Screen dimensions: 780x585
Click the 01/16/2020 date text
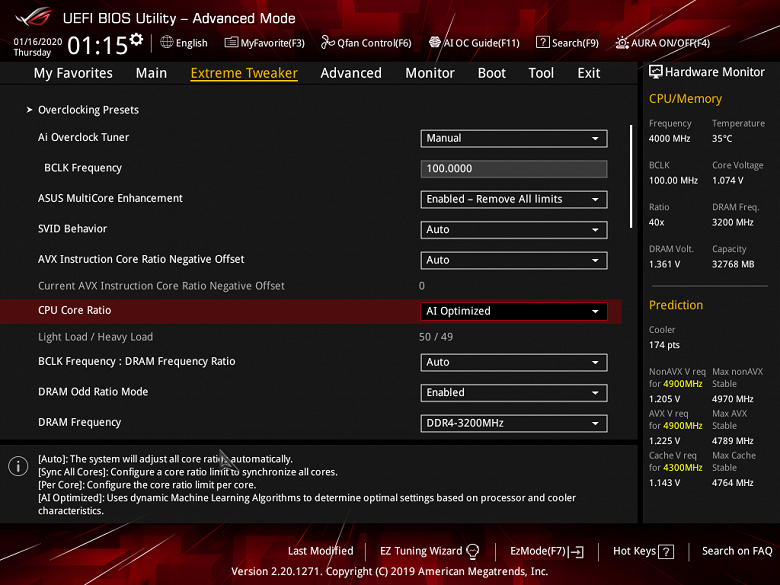(x=37, y=41)
